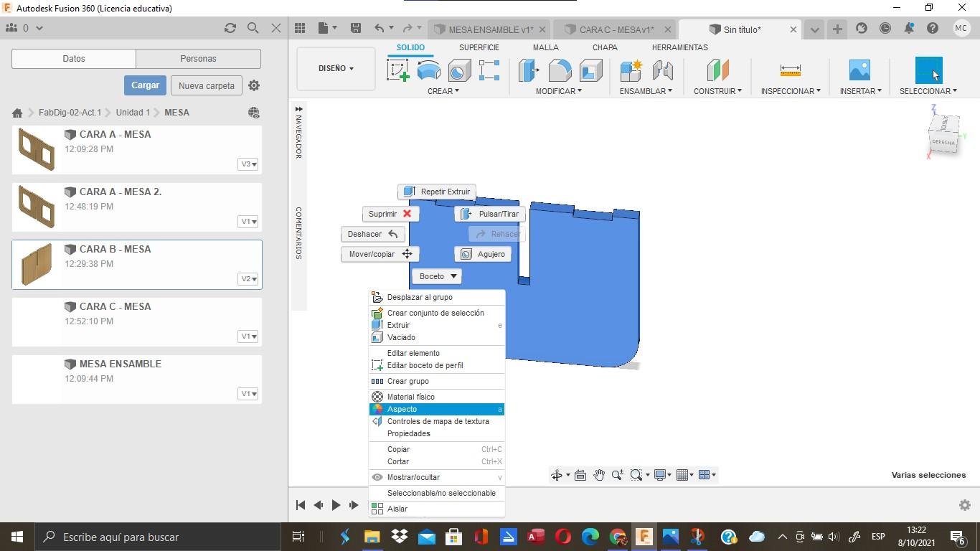The height and width of the screenshot is (551, 980).
Task: Refresh the data panel
Action: tap(230, 28)
